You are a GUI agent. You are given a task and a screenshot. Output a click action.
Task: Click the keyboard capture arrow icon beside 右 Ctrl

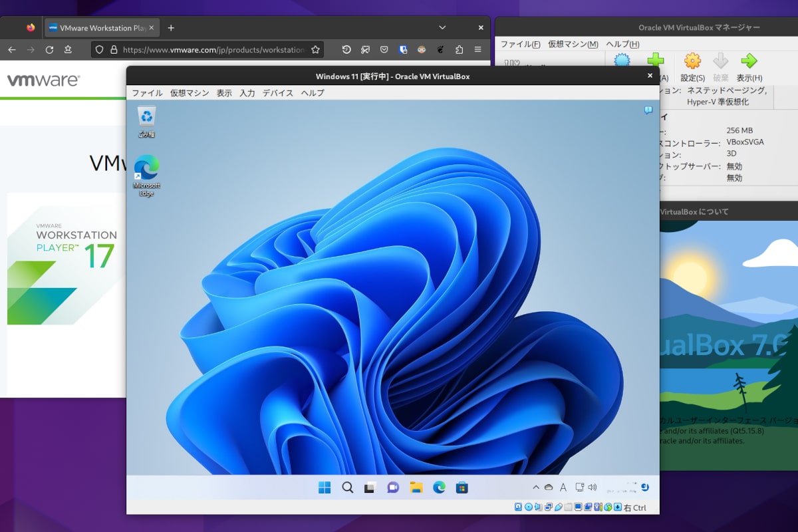tap(618, 507)
